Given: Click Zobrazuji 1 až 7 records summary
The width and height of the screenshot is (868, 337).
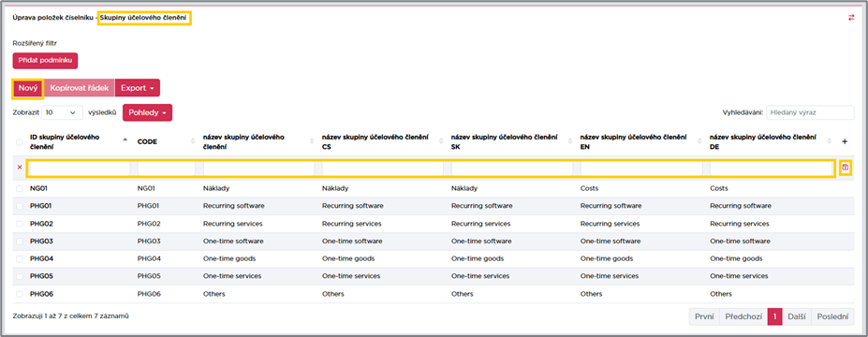Looking at the screenshot, I should (70, 316).
